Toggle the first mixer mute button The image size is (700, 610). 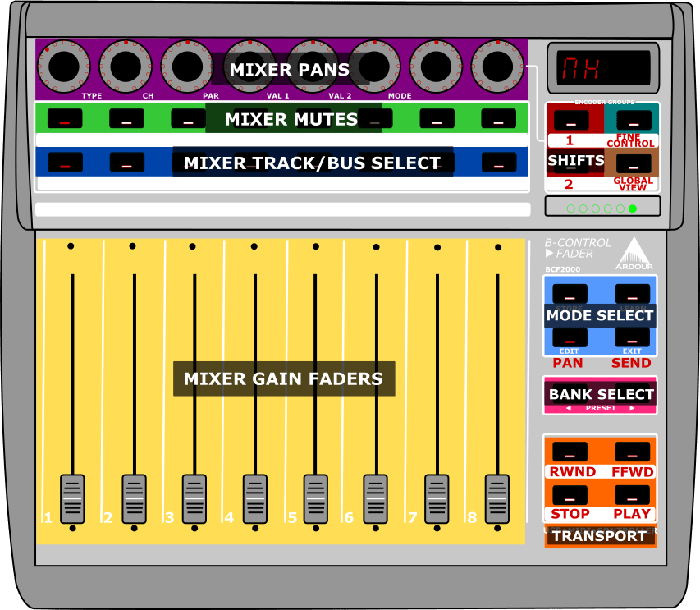tap(65, 119)
